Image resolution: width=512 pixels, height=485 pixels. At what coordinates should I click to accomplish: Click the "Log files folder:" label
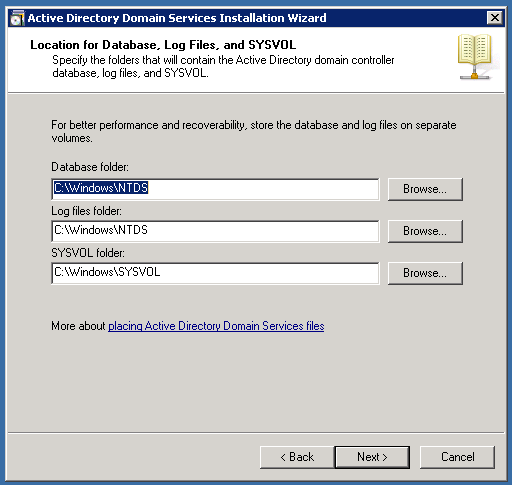86,211
